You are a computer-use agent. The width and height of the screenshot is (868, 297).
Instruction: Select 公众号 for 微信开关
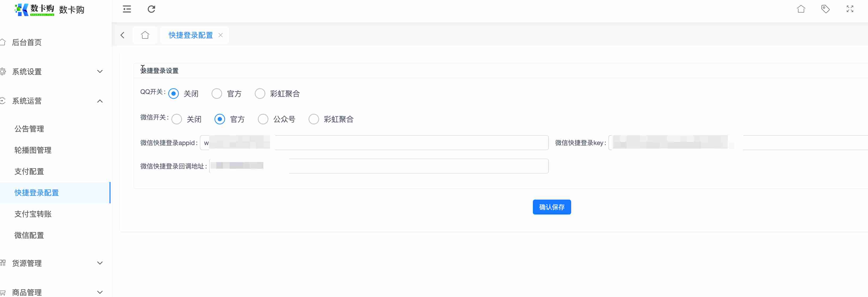[263, 119]
